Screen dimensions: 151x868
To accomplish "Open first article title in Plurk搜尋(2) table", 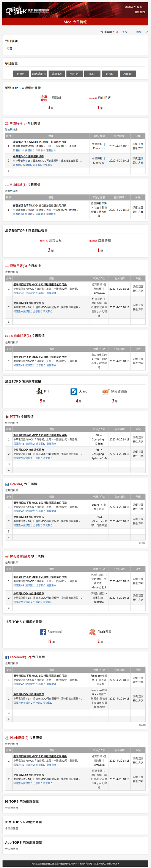I will pos(40,756).
